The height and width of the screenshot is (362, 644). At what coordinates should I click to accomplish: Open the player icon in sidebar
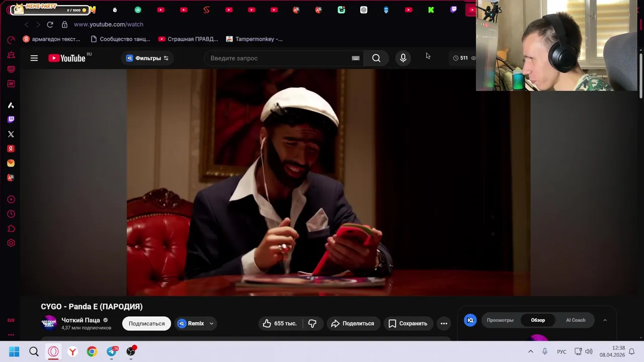point(11,200)
